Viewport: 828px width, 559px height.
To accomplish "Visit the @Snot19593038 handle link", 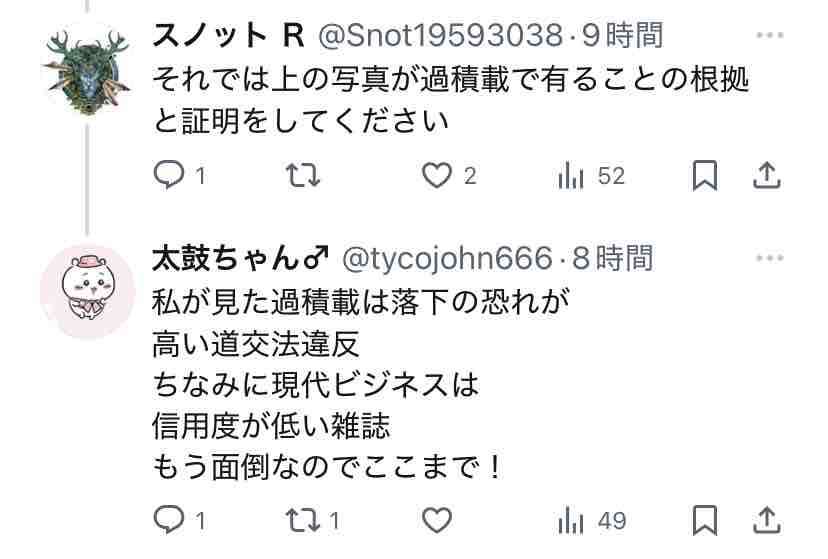I will (440, 35).
